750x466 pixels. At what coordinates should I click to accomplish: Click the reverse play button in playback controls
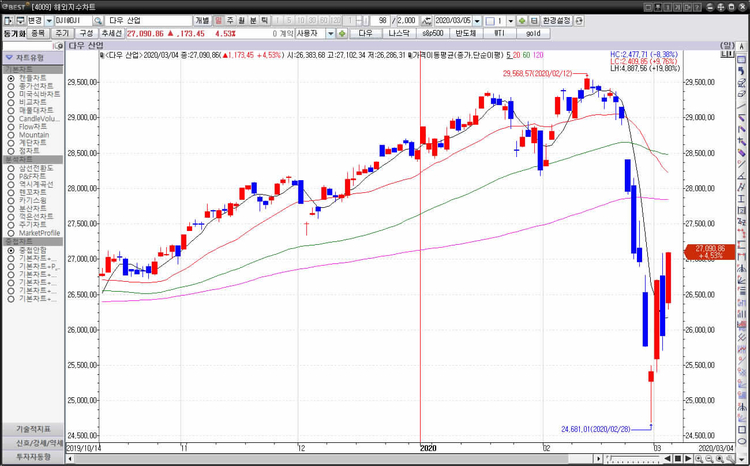click(668, 459)
